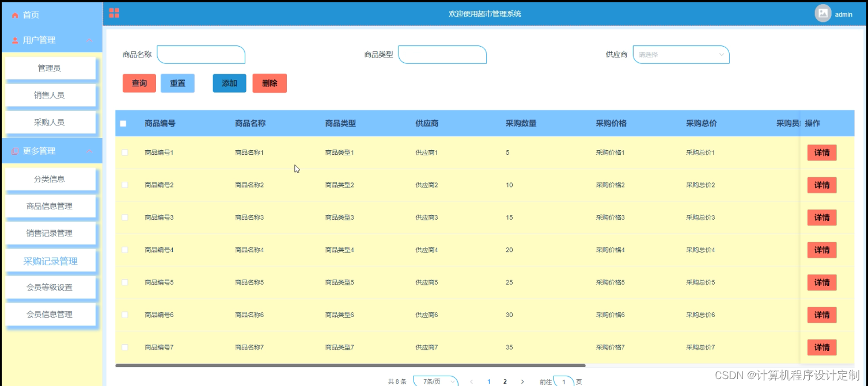Open 会员等级设置 menu item
This screenshot has width=868, height=386.
click(x=50, y=287)
